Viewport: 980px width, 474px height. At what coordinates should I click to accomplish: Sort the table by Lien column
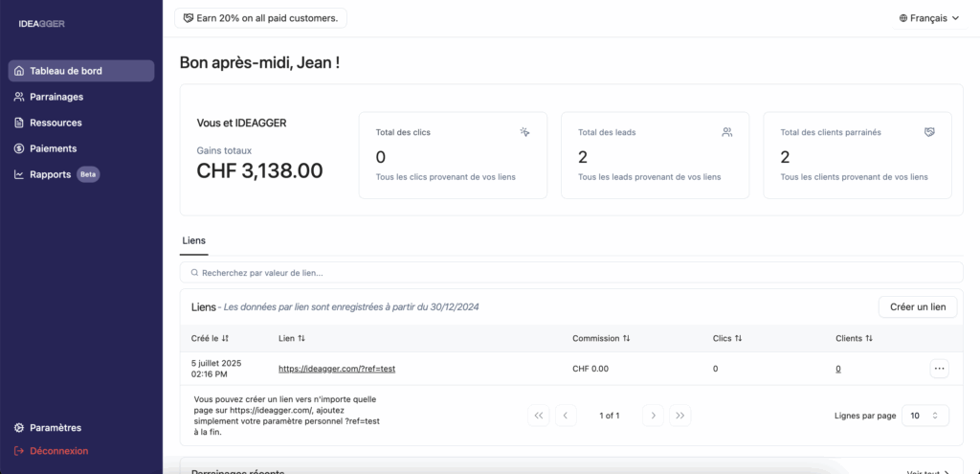tap(292, 338)
